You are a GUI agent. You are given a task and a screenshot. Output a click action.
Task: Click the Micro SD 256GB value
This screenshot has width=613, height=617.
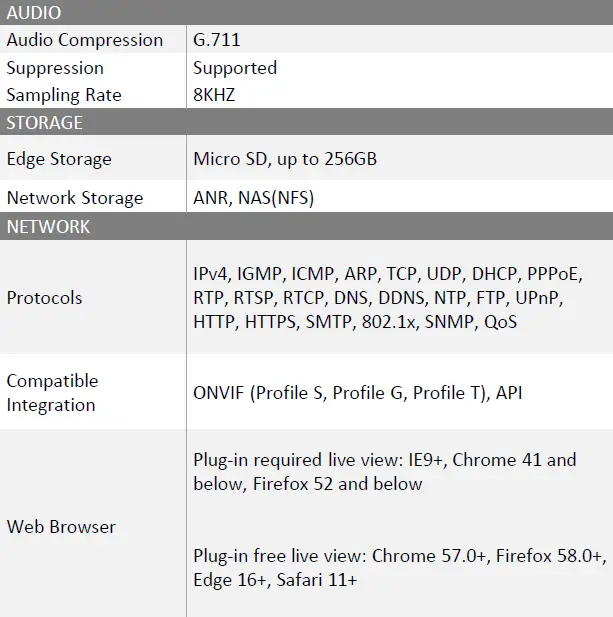[285, 159]
